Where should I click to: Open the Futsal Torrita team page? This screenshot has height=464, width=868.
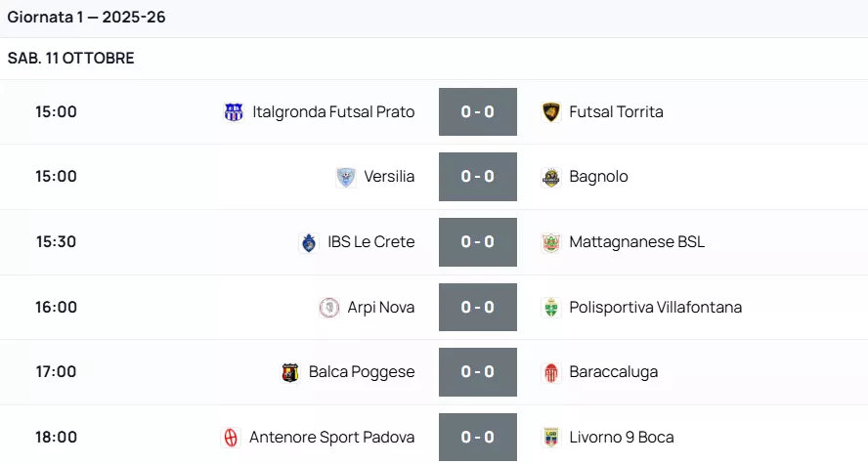tap(616, 112)
